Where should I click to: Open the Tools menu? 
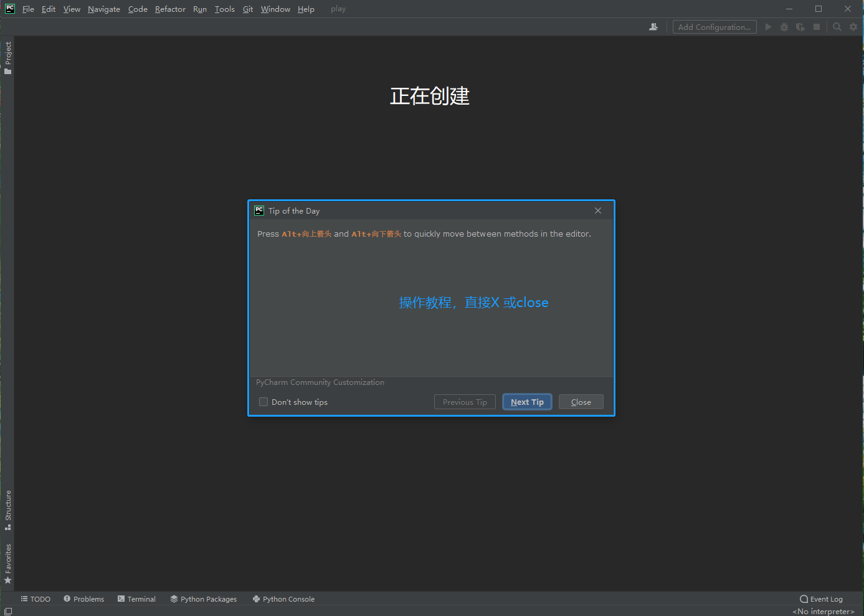225,9
